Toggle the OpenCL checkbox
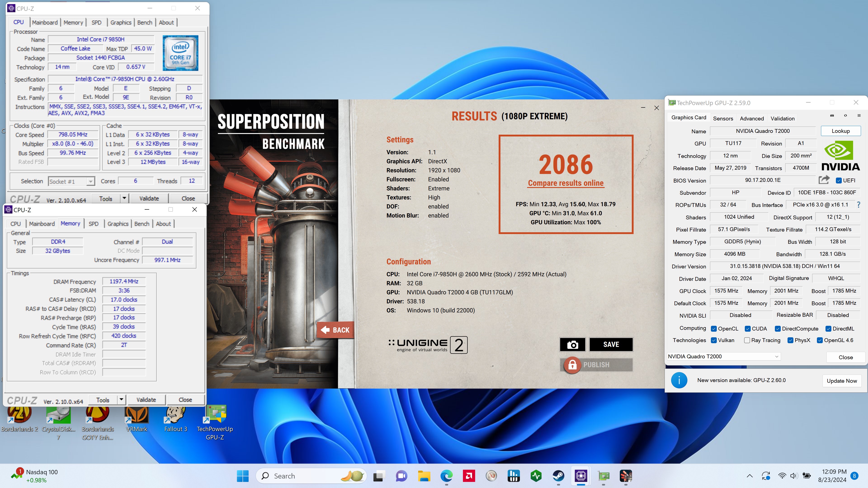Screen dimensions: 868x488 coord(713,329)
